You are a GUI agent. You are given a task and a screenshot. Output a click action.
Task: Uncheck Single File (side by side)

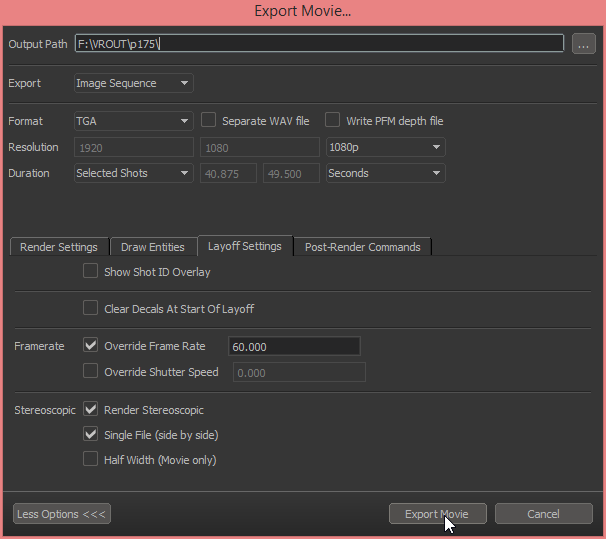click(91, 435)
